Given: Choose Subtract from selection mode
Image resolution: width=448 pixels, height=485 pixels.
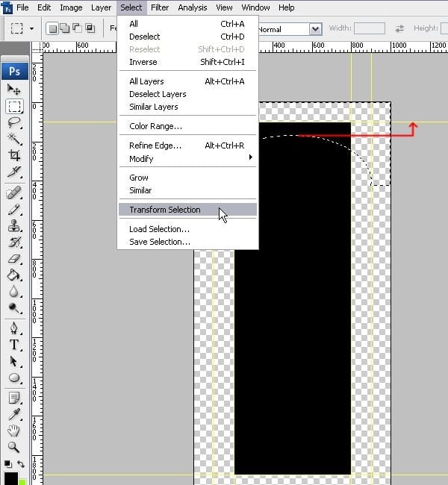Looking at the screenshot, I should click(77, 28).
